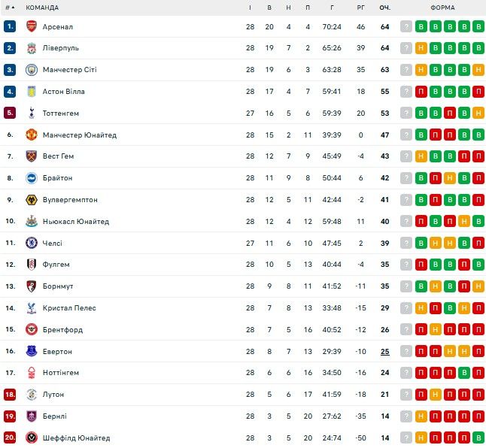The width and height of the screenshot is (486, 448).
Task: Click the Newcastle United club crest
Action: (x=32, y=222)
